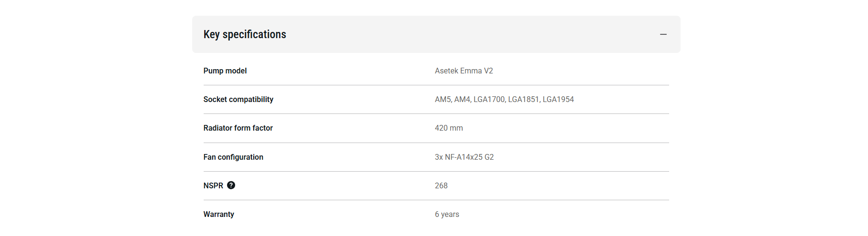Click the Warranty row's empty middle area
The width and height of the screenshot is (868, 236).
(334, 214)
